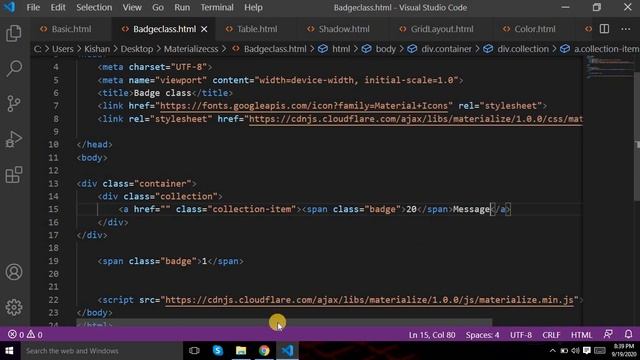Open the feedback icon in status bar

(608, 334)
